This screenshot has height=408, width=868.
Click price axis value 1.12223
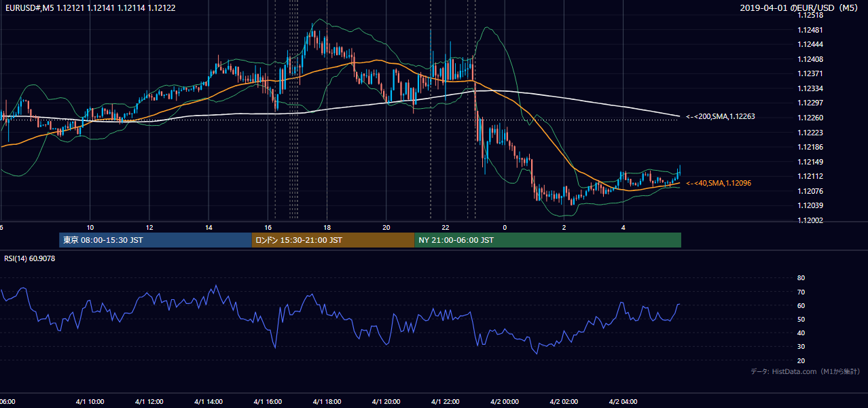810,133
